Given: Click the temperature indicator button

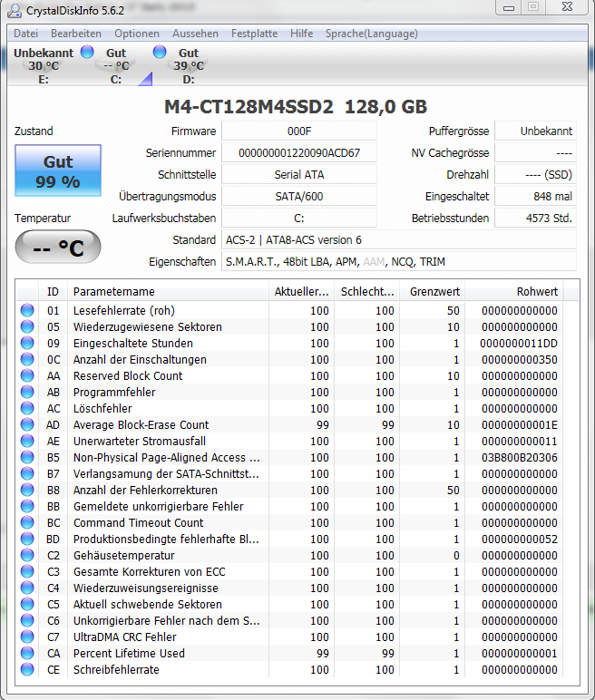Looking at the screenshot, I should [x=58, y=247].
